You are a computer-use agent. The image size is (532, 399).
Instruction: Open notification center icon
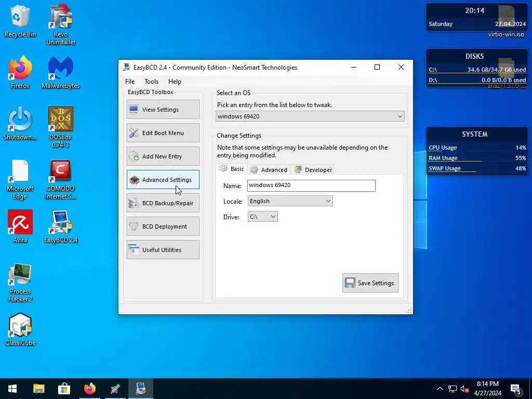(516, 389)
